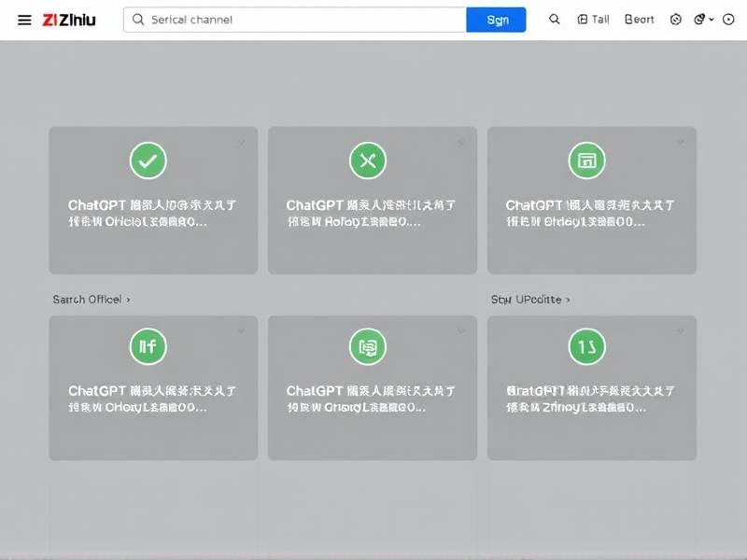The height and width of the screenshot is (560, 747).
Task: Click the green checkmark circle icon
Action: pyautogui.click(x=148, y=161)
